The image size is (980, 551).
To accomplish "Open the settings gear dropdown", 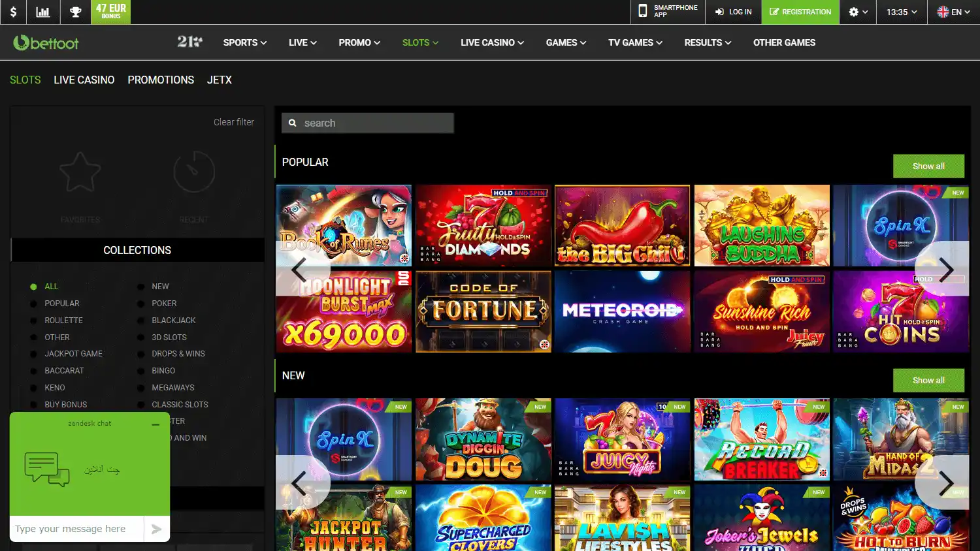I will 858,12.
